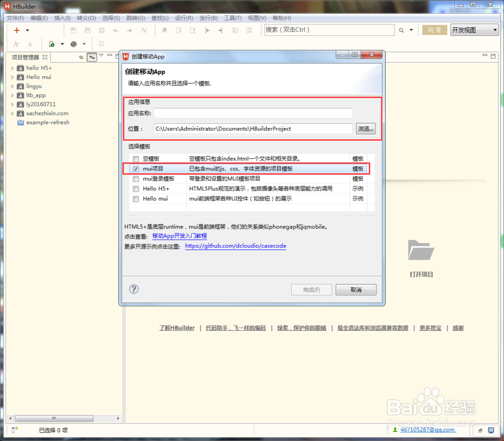The width and height of the screenshot is (504, 441).
Task: Click the red plus New icon
Action: (x=17, y=30)
